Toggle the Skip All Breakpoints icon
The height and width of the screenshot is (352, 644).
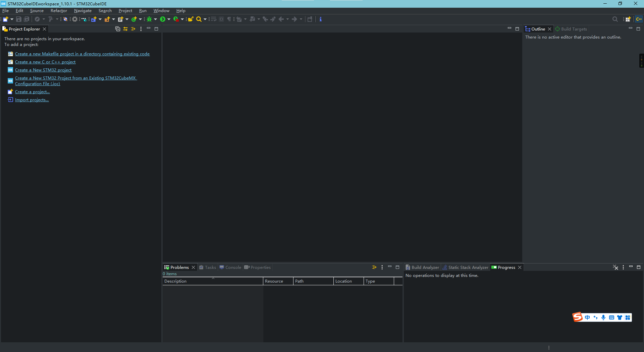point(66,19)
